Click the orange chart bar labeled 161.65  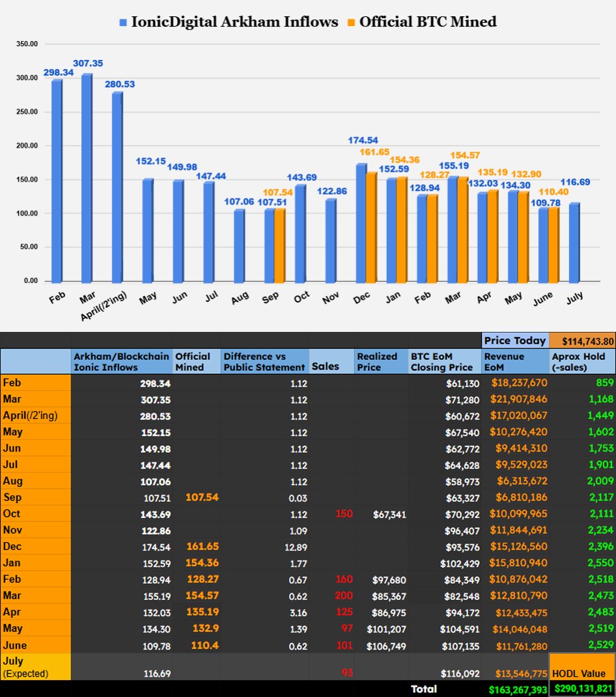pos(371,228)
